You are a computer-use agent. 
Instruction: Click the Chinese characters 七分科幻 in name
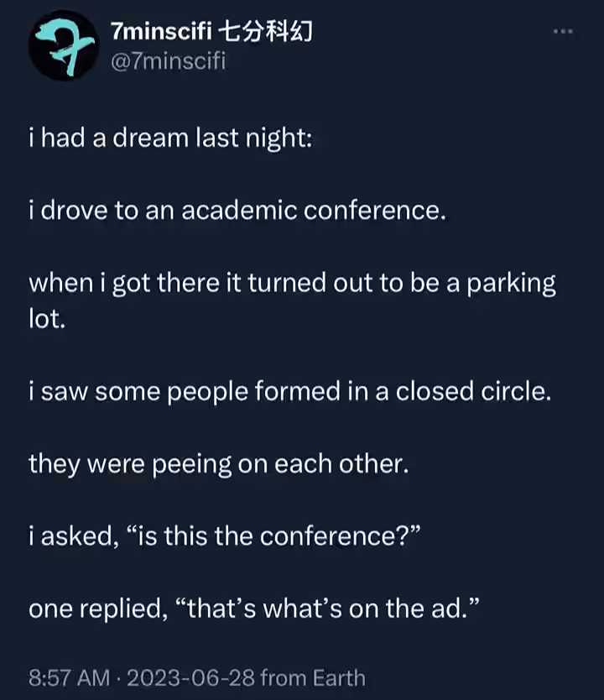point(266,32)
